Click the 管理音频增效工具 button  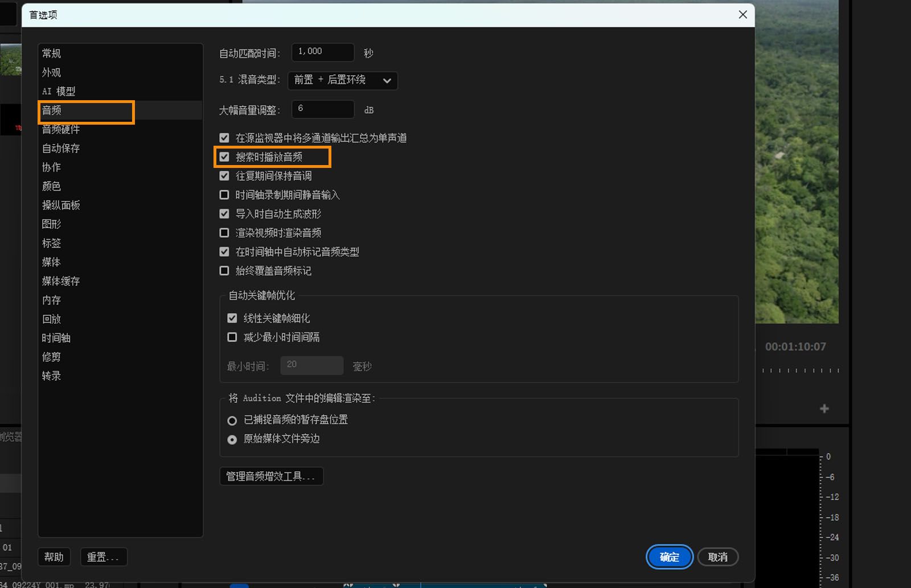271,476
